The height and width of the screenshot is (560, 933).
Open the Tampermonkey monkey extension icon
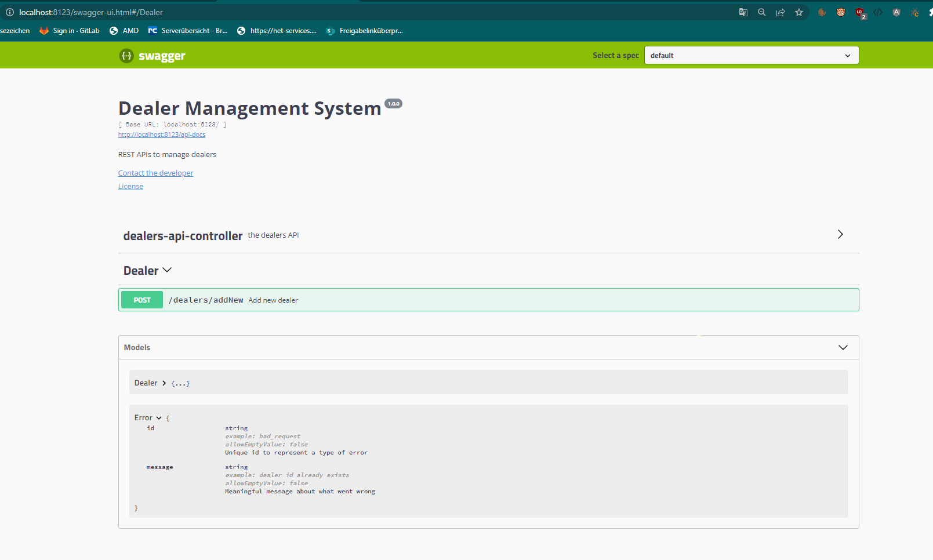841,12
